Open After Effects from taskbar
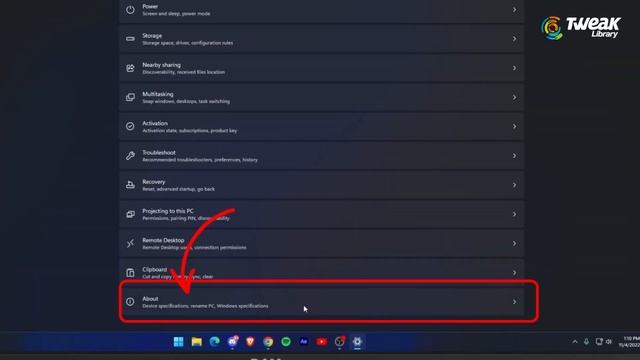Viewport: 640px width, 360px height. 304,342
